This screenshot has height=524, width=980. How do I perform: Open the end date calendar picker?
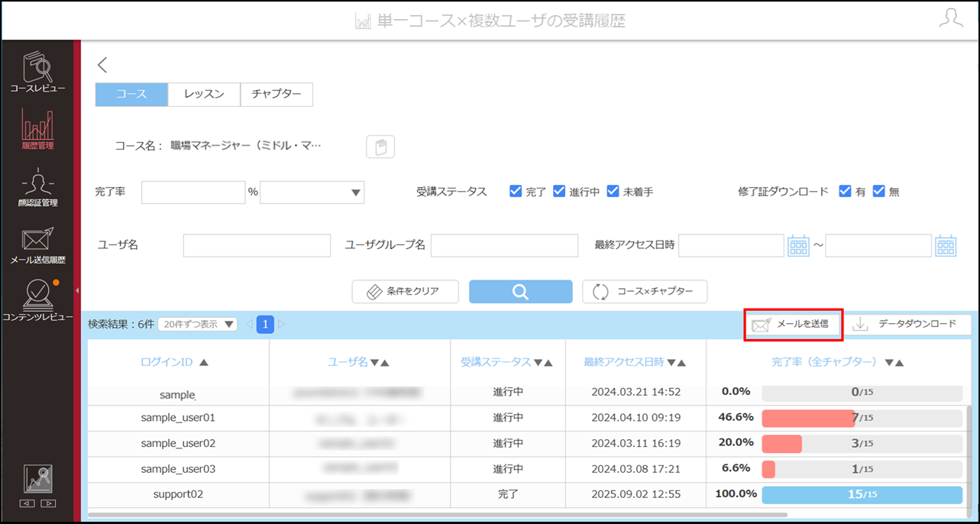(946, 246)
